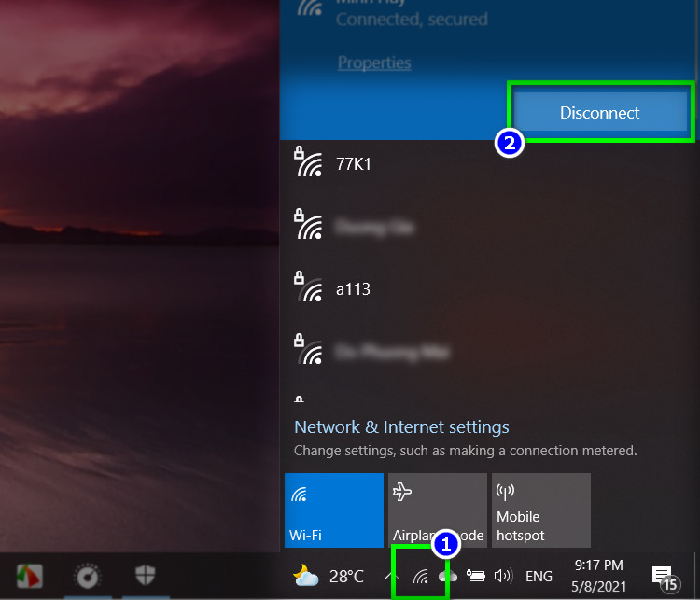
Task: Open Network & Internet settings
Action: 401,427
